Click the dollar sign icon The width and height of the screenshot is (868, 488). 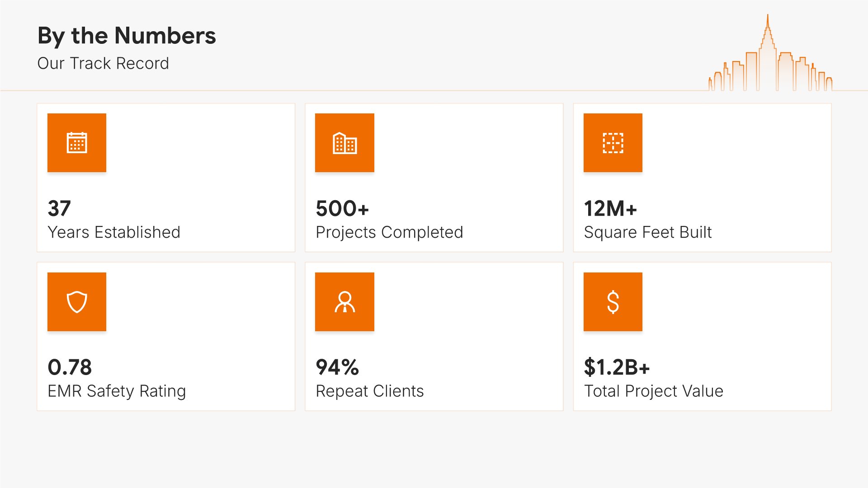tap(613, 302)
